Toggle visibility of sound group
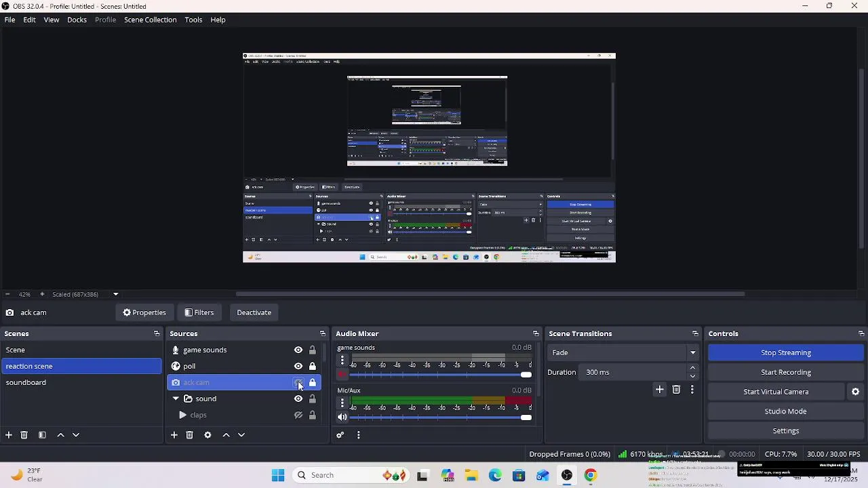The width and height of the screenshot is (868, 488). pyautogui.click(x=298, y=399)
